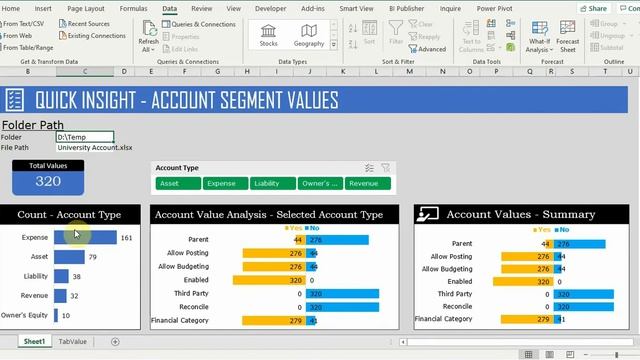Click From Web
Image resolution: width=640 pixels, height=360 pixels.
click(16, 36)
